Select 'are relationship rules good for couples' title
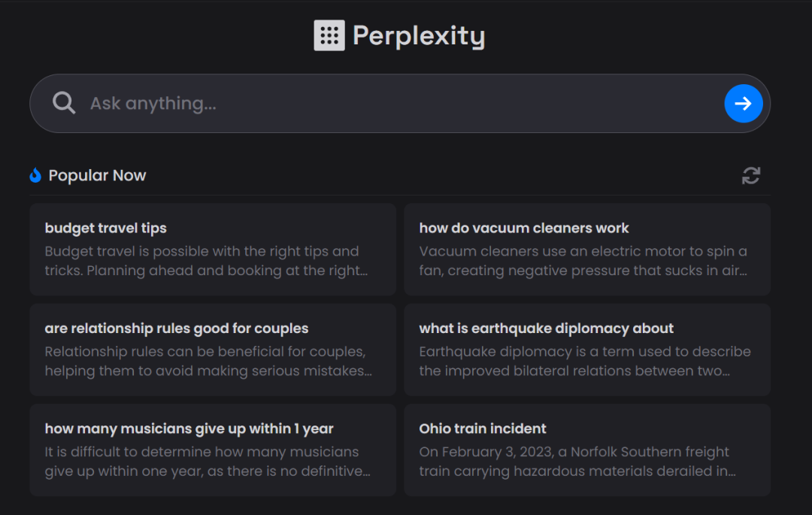The image size is (812, 515). tap(176, 329)
